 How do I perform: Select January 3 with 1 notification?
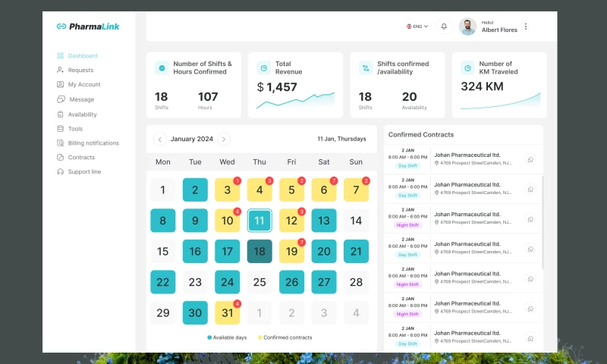click(x=227, y=190)
